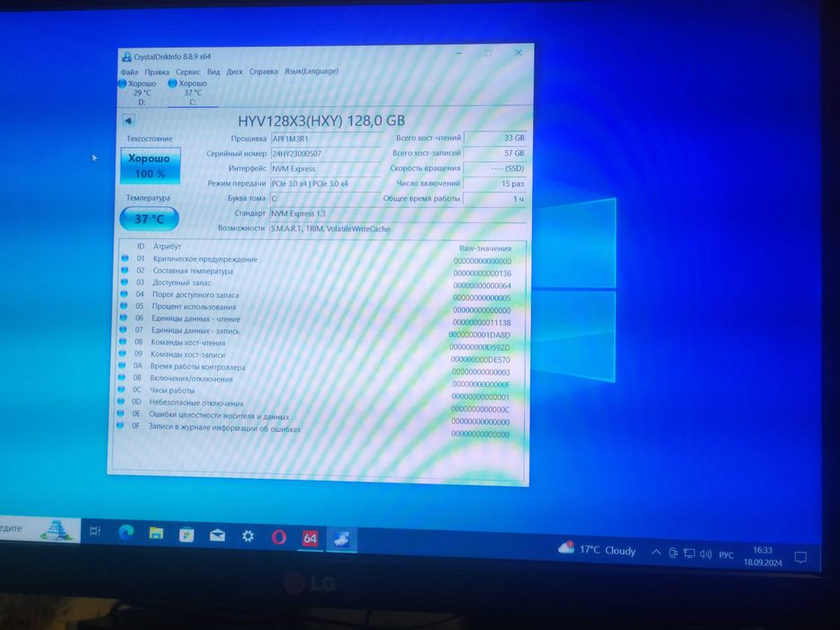Click the network tray icon
Screen dimensions: 840x630
(x=690, y=553)
